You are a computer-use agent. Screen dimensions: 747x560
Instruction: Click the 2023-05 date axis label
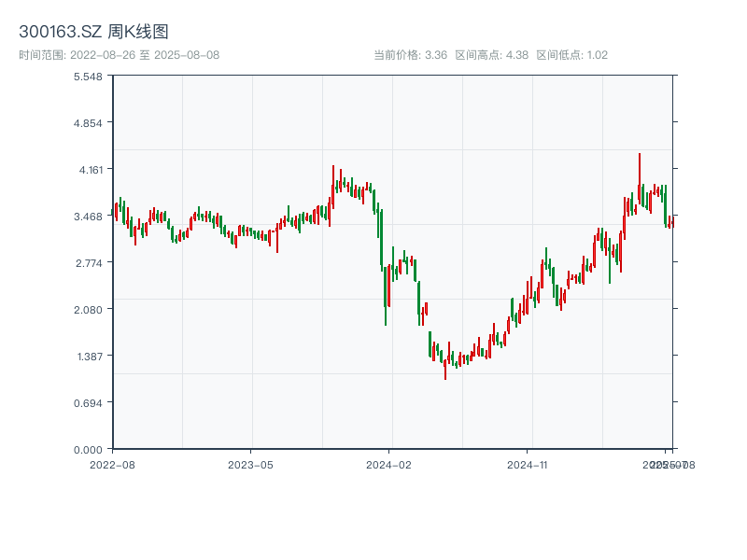(x=250, y=464)
